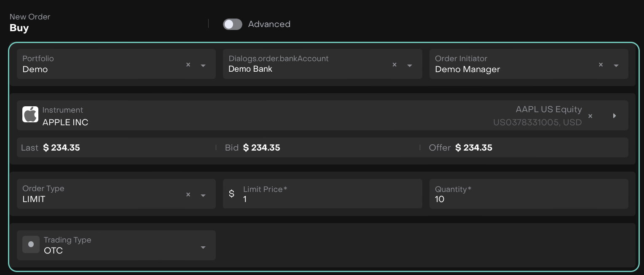The width and height of the screenshot is (644, 275).
Task: Expand the Trading Type dropdown arrow
Action: point(203,247)
